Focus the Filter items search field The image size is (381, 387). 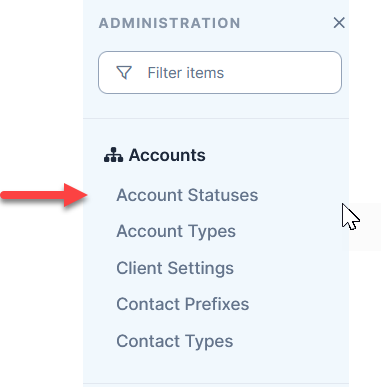220,72
